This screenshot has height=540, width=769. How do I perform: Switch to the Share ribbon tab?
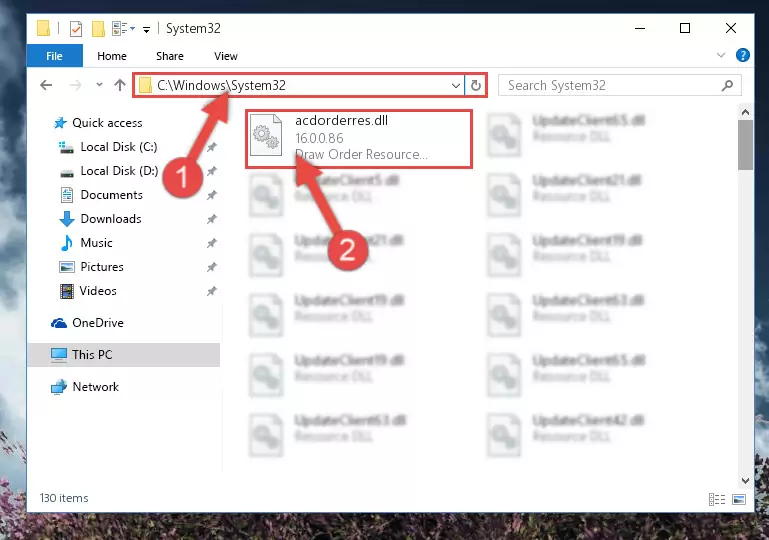click(x=170, y=56)
